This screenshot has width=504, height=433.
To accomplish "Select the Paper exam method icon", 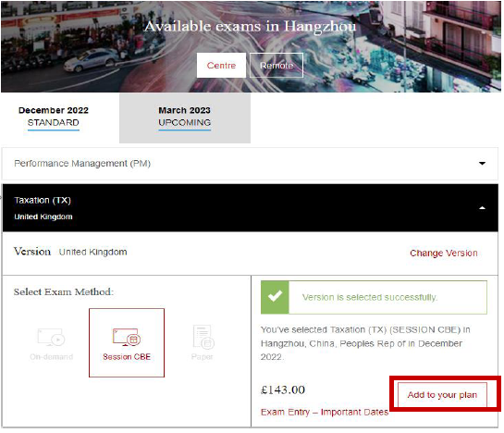I will pyautogui.click(x=203, y=337).
